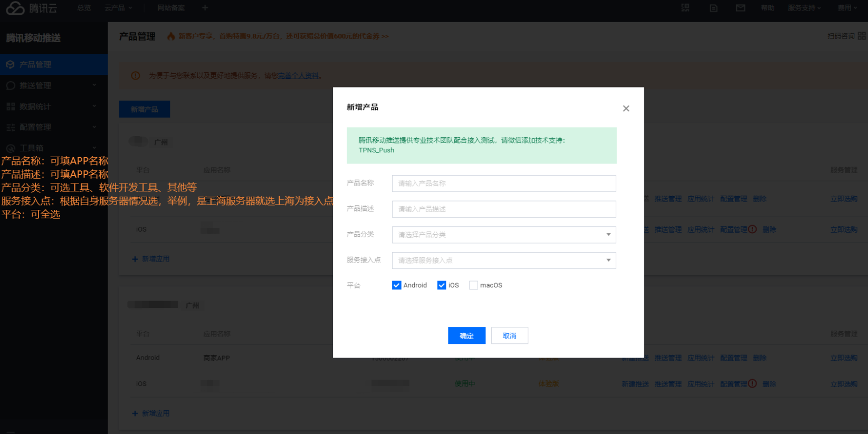868x434 pixels.
Task: Click the 扫码咨询 QR code icon
Action: tap(861, 36)
